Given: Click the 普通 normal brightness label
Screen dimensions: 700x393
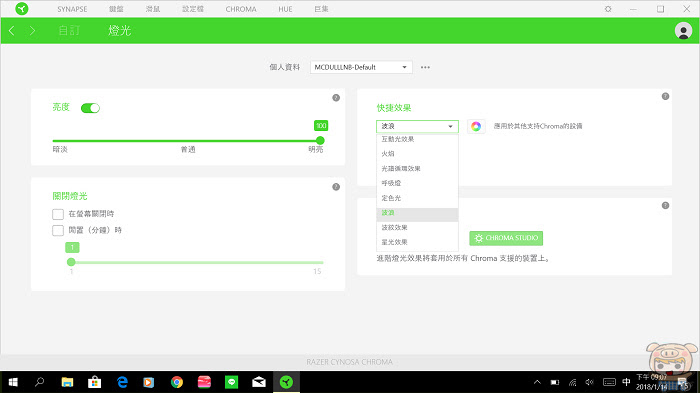Looking at the screenshot, I should 188,149.
